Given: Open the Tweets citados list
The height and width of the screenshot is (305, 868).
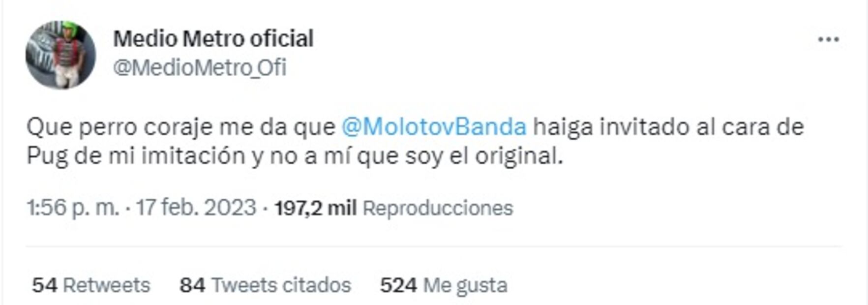Looking at the screenshot, I should pos(281,285).
